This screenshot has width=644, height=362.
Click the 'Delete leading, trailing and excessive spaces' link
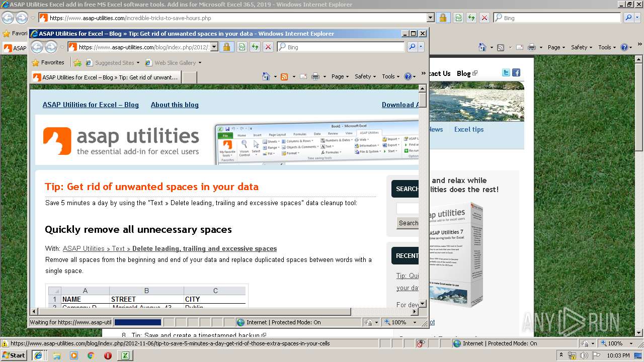204,248
